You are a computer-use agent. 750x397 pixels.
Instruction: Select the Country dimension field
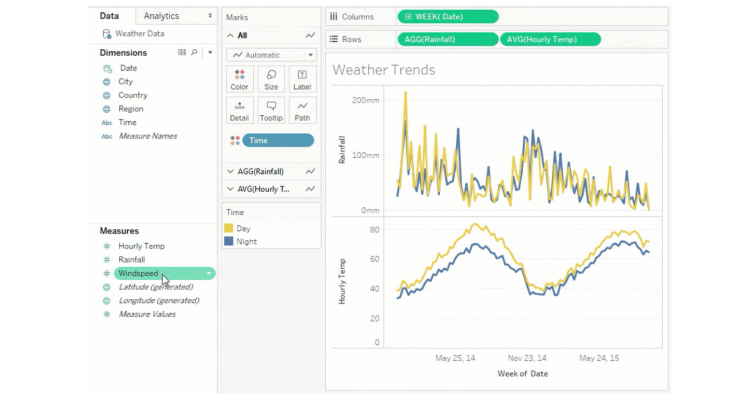(x=132, y=95)
